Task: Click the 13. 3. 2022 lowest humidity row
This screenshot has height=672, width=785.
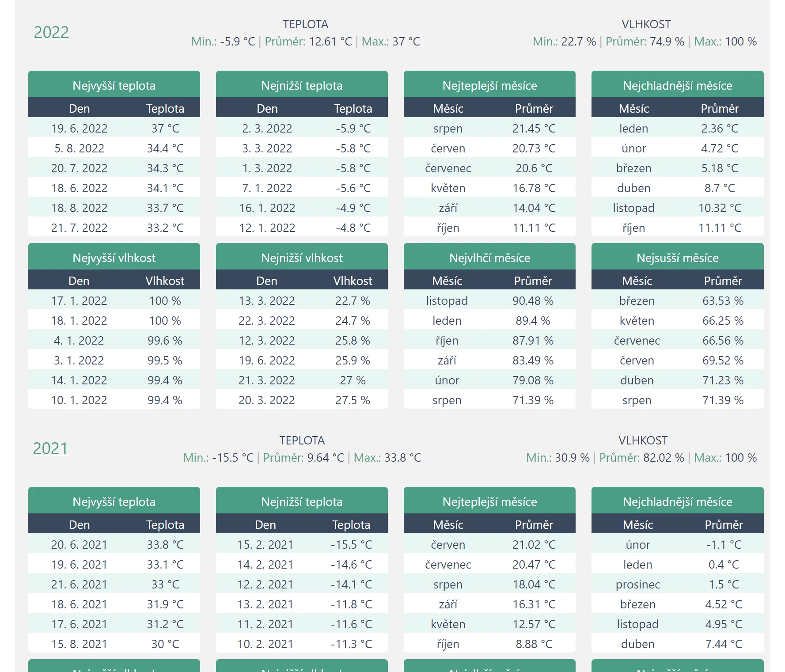Action: (x=302, y=300)
